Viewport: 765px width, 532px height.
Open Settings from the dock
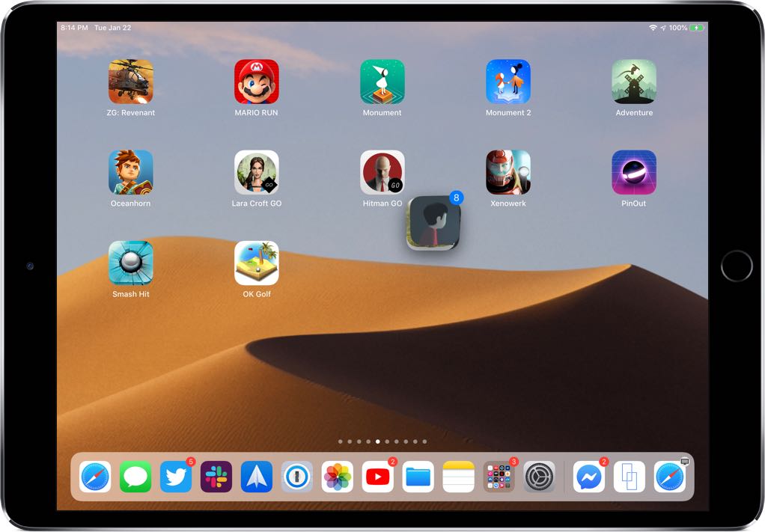(x=540, y=476)
